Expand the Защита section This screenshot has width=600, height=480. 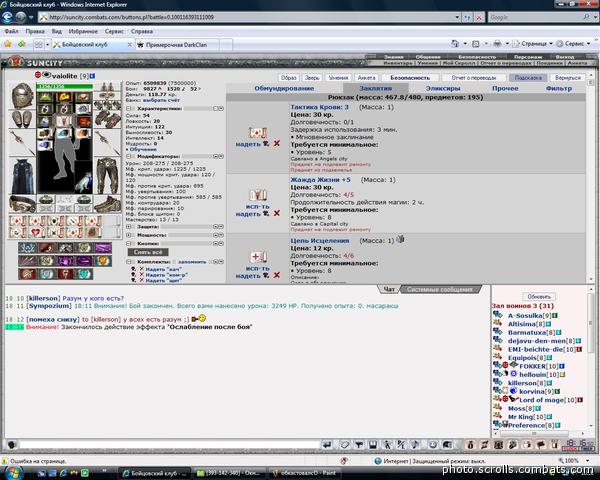tap(129, 227)
